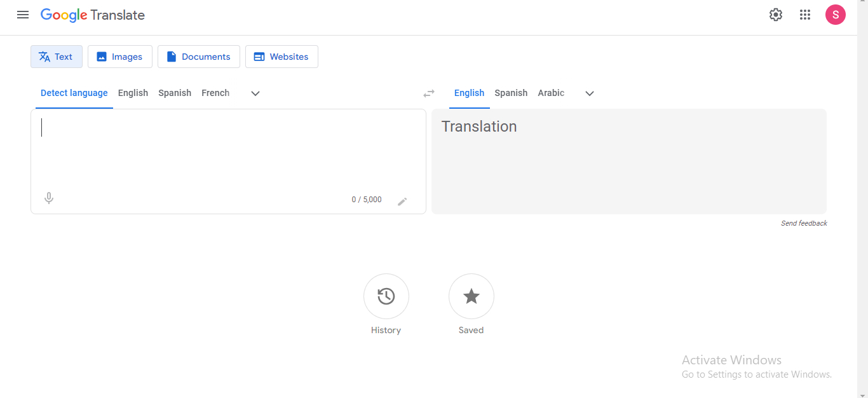Select Detect language as source
This screenshot has height=398, width=868.
click(74, 93)
